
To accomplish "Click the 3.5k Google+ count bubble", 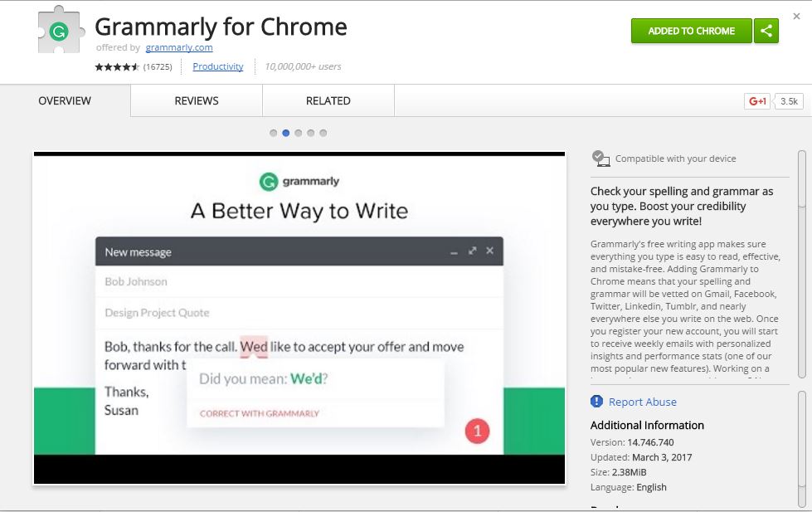I will click(x=789, y=101).
